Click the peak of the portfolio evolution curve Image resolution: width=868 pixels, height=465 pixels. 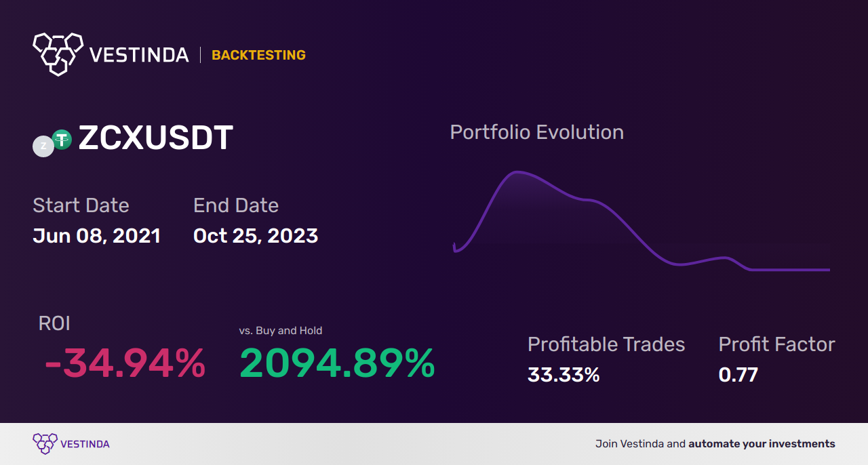click(517, 172)
